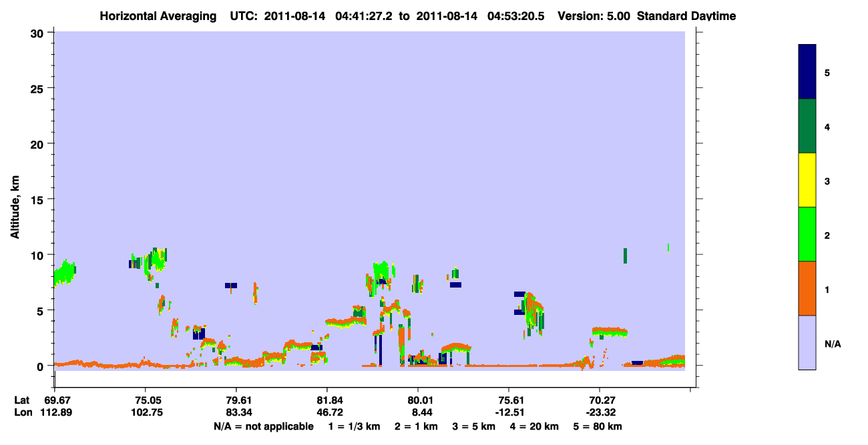This screenshot has height=445, width=868.
Task: Click the orange color bar segment 1
Action: (807, 288)
